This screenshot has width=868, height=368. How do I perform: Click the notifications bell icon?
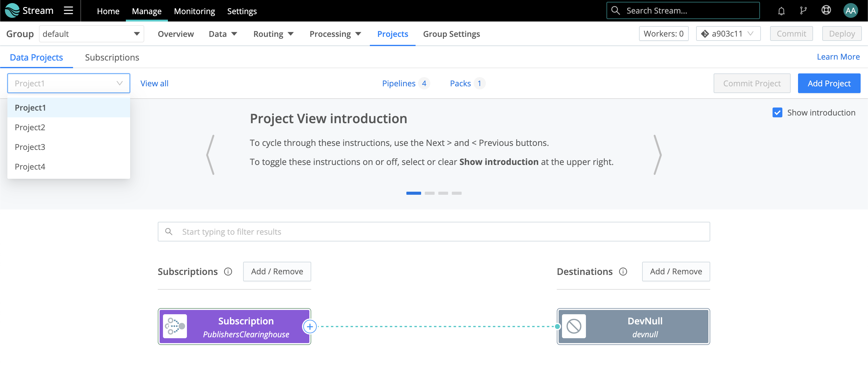781,10
